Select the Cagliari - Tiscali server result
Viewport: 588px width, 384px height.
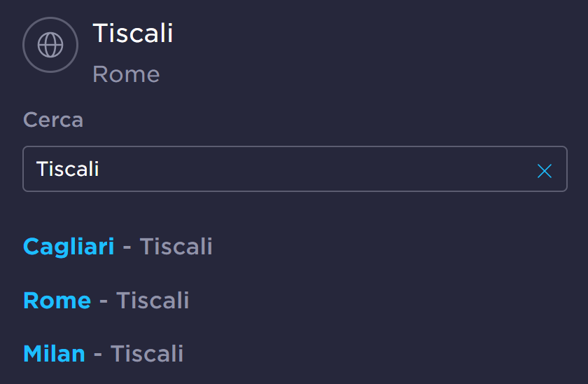point(118,247)
